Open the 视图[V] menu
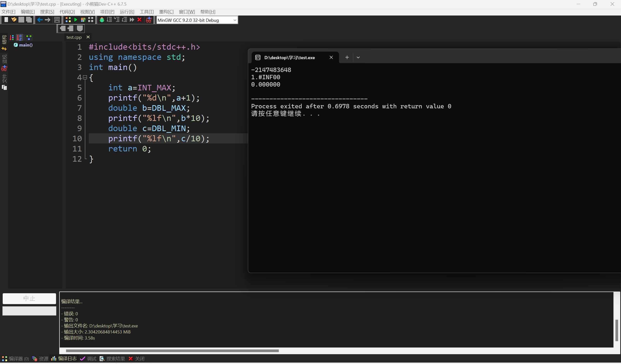The width and height of the screenshot is (621, 364). (87, 12)
